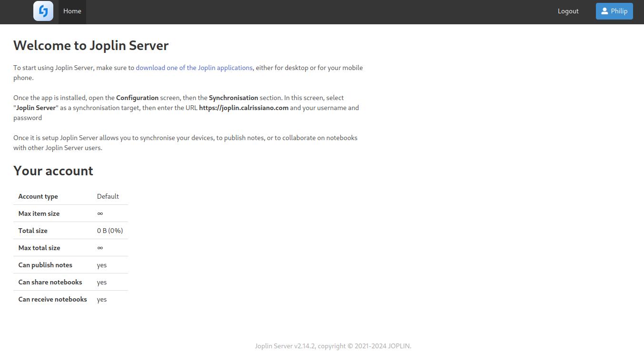Click the infinity symbol for Max total size
This screenshot has width=644, height=364.
tap(100, 248)
